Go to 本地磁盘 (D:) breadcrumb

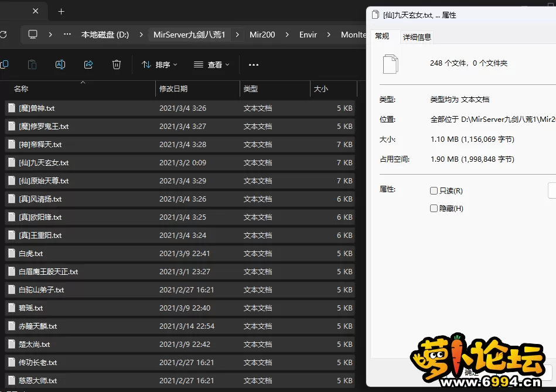coord(105,35)
